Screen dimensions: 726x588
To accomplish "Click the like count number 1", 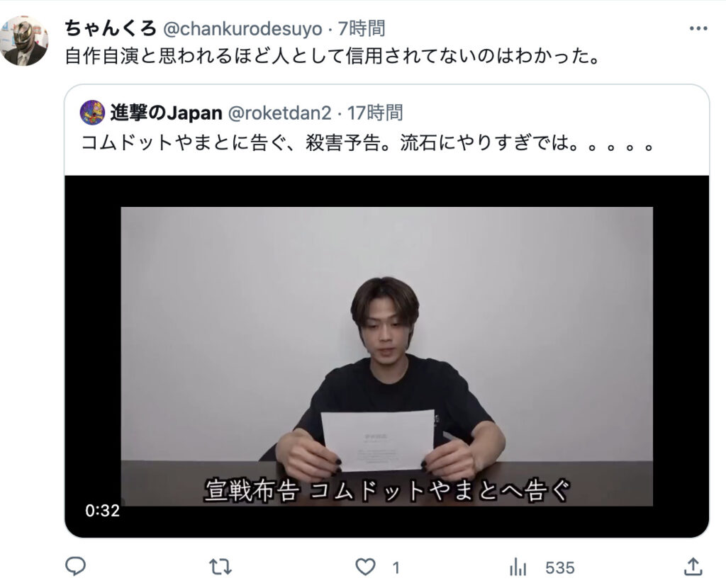I will pos(396,567).
